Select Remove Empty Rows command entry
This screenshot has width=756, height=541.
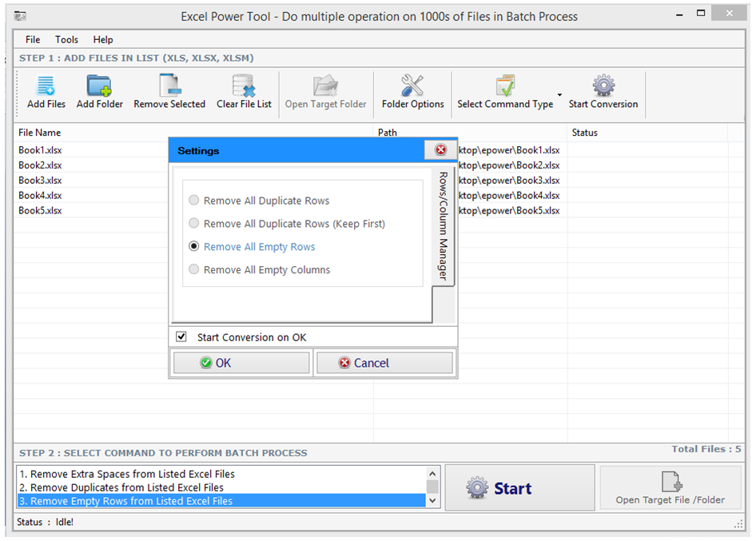pyautogui.click(x=222, y=501)
